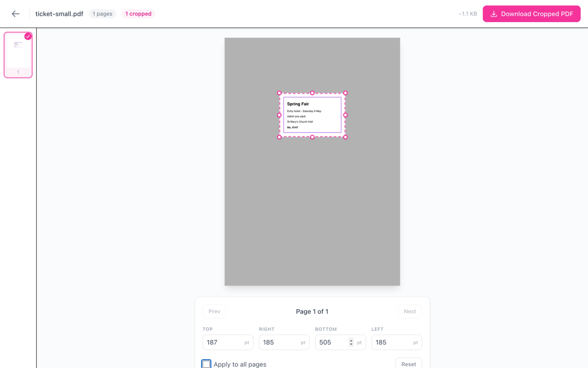This screenshot has width=588, height=368.
Task: Click the 'Page 1 of 1' label
Action: tap(312, 312)
